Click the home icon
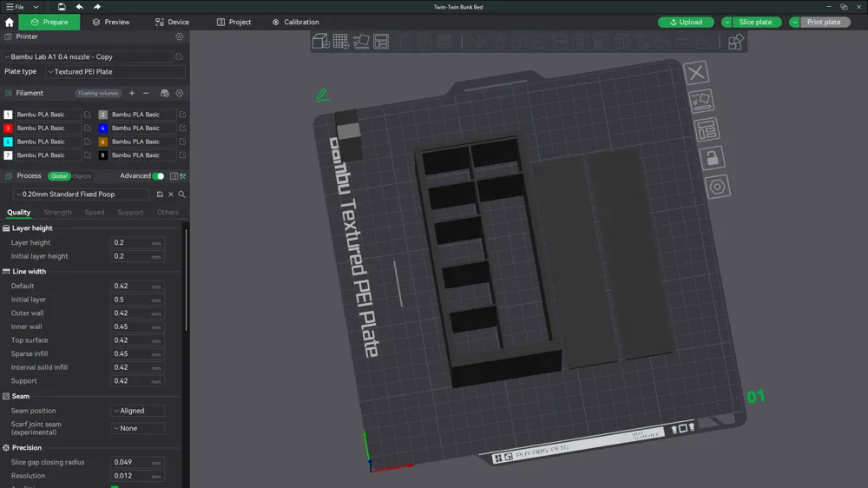This screenshot has width=868, height=488. pos(9,23)
